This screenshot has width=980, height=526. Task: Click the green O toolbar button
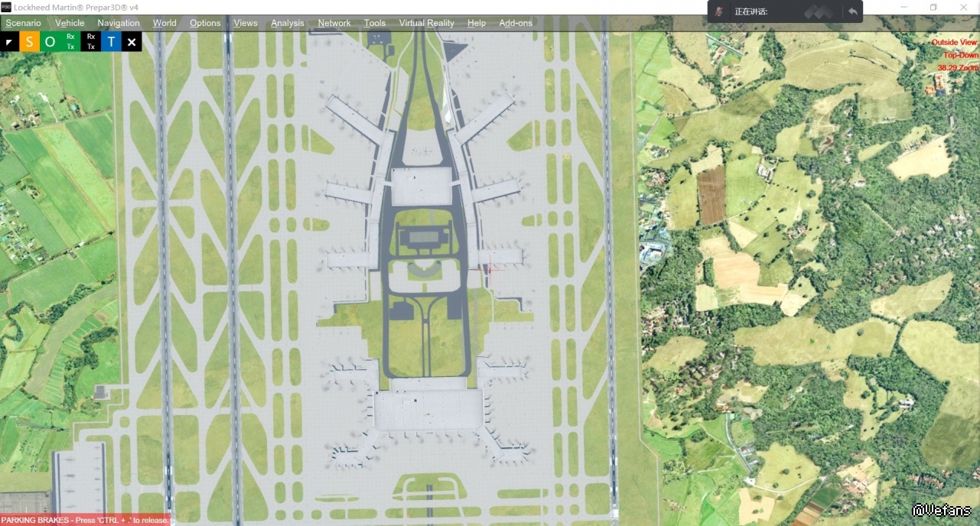(50, 41)
